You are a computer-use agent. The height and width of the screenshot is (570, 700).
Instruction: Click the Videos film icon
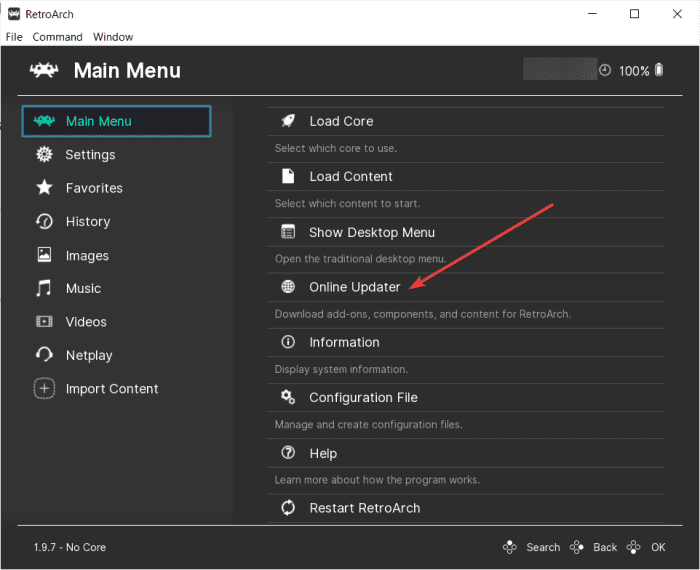coord(44,321)
